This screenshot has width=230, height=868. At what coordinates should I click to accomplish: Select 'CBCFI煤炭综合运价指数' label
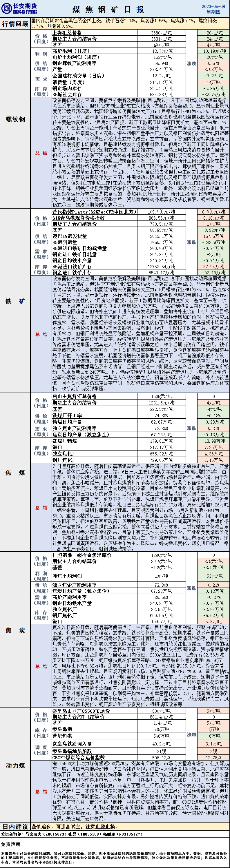(x=79, y=758)
